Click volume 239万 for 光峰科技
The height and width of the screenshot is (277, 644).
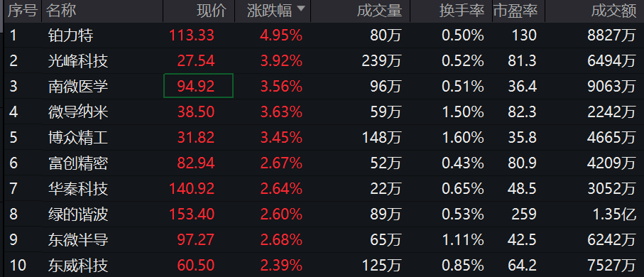pos(381,61)
